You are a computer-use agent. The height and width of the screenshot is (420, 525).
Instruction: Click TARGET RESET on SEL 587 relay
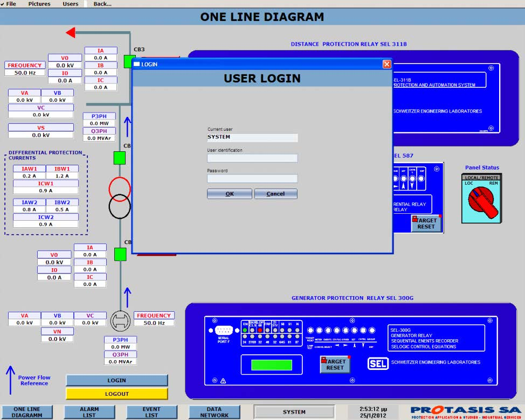click(x=426, y=223)
